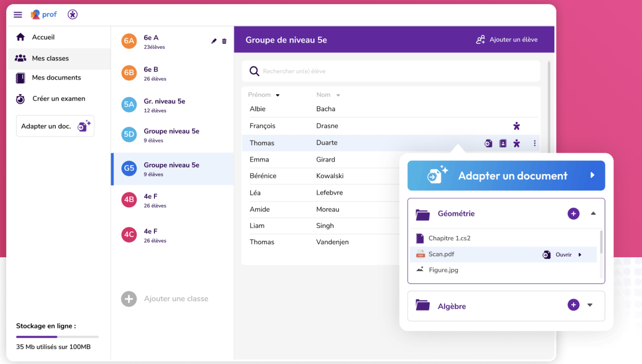Viewport: 642px width, 364px height.
Task: Go to Mes documents in the sidebar
Action: pyautogui.click(x=56, y=78)
